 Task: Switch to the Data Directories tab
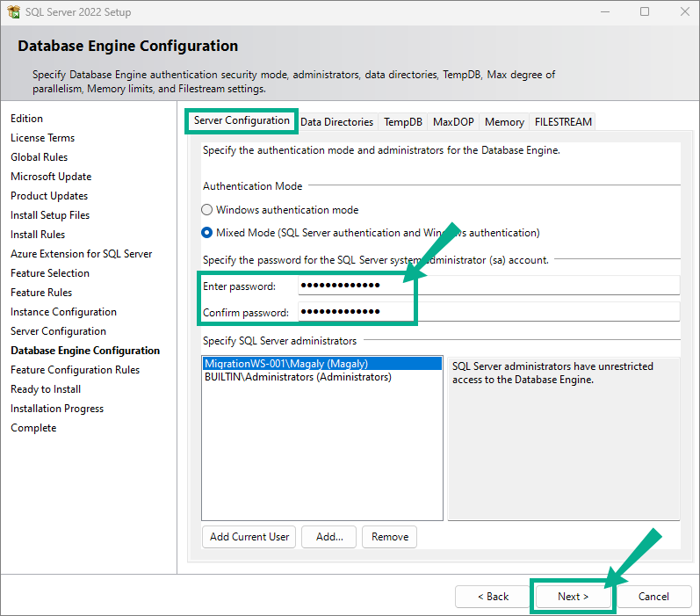(x=336, y=122)
